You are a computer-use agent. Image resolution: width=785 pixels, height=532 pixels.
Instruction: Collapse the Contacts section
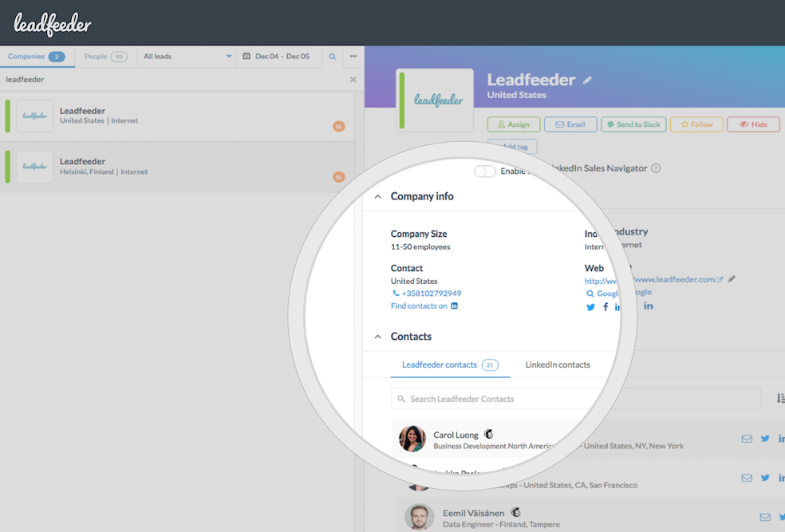[378, 337]
